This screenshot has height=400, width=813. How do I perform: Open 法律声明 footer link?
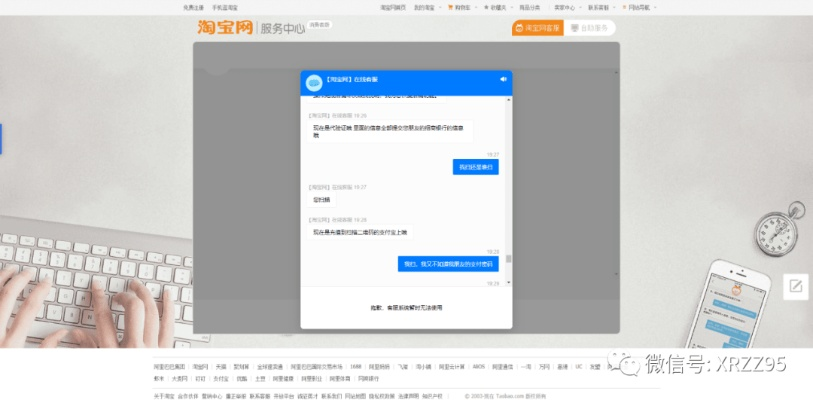[408, 396]
